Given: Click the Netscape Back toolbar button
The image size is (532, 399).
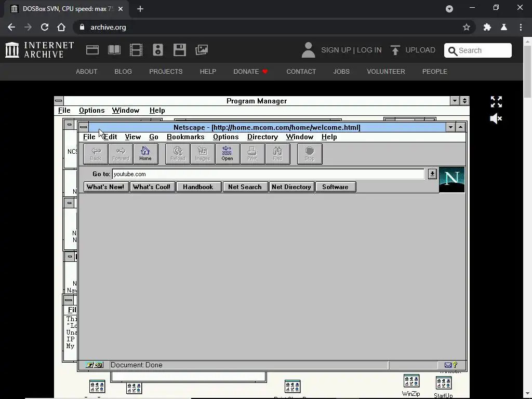Looking at the screenshot, I should point(96,154).
